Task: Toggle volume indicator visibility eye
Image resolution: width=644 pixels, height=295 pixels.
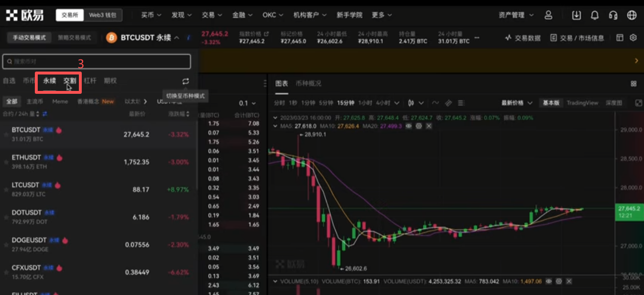Action: tap(549, 281)
